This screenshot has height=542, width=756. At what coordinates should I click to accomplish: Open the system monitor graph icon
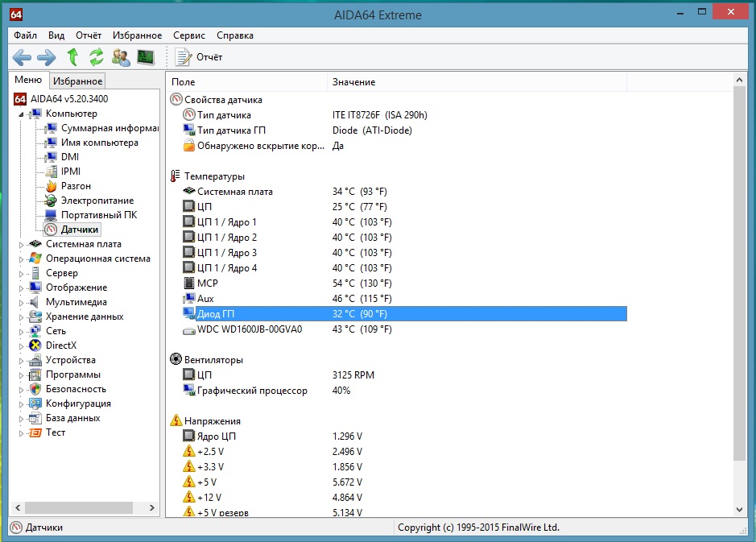(145, 56)
